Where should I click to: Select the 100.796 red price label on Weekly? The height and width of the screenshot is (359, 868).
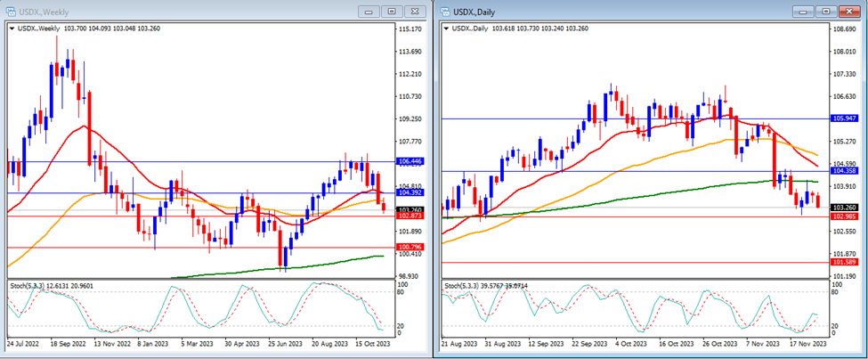tap(410, 247)
